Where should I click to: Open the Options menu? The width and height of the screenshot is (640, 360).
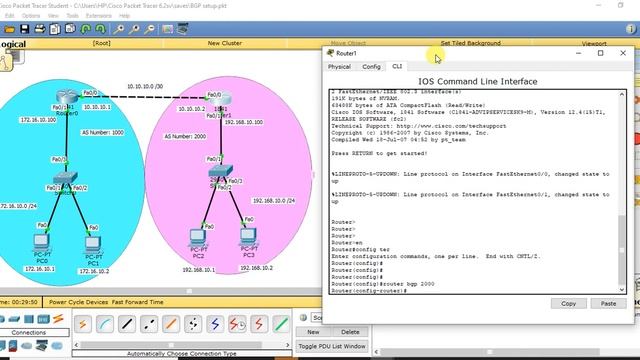click(x=31, y=16)
